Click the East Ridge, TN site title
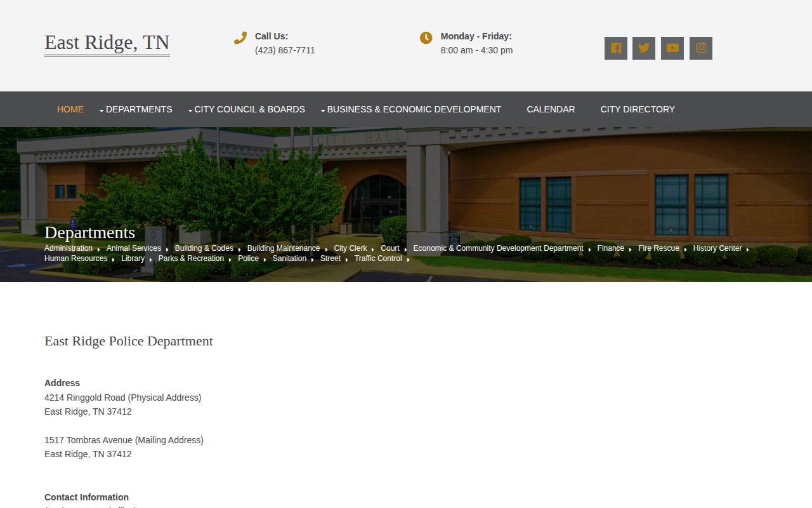 tap(107, 43)
